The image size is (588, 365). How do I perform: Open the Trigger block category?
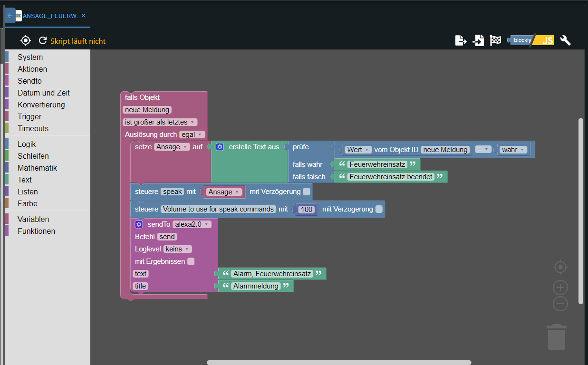[x=29, y=116]
